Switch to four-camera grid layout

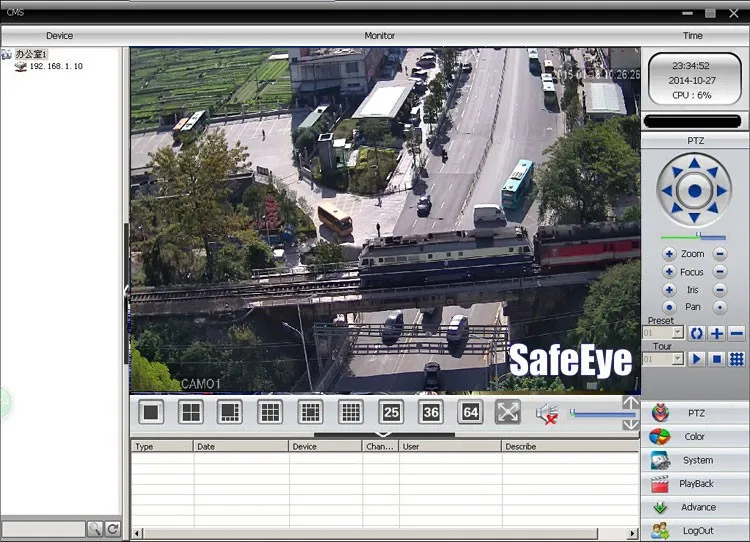click(191, 412)
